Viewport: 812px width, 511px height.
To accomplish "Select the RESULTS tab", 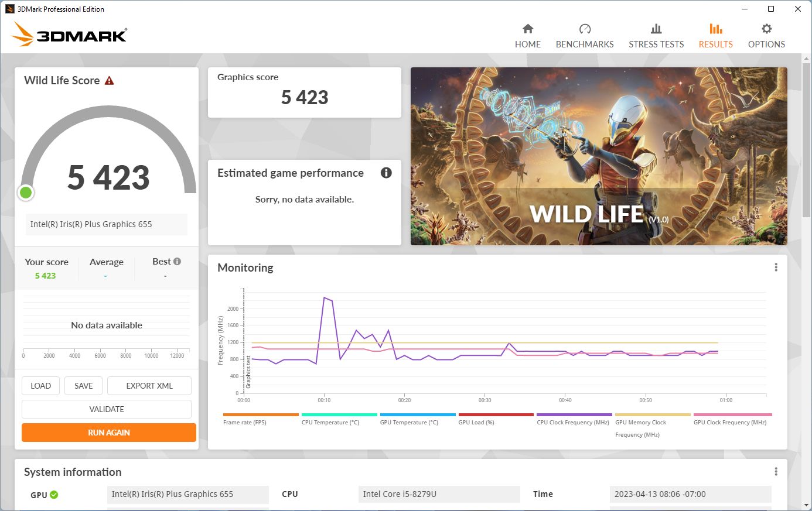I will coord(715,36).
